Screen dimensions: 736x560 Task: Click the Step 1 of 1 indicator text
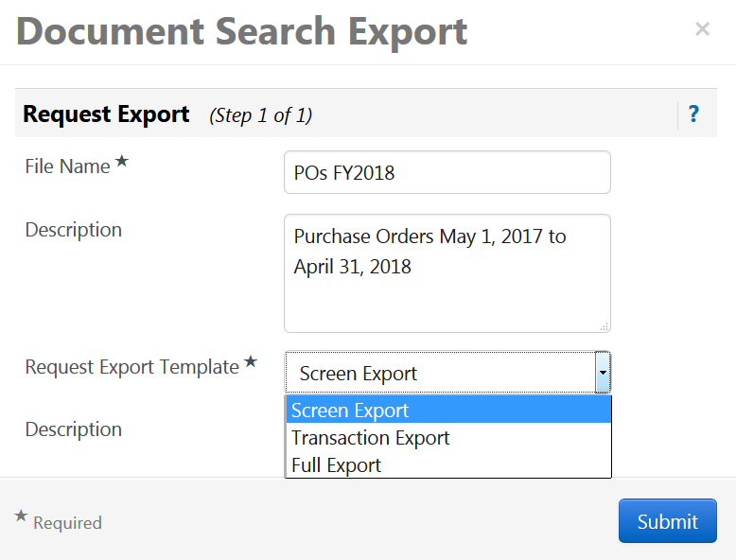tap(260, 115)
